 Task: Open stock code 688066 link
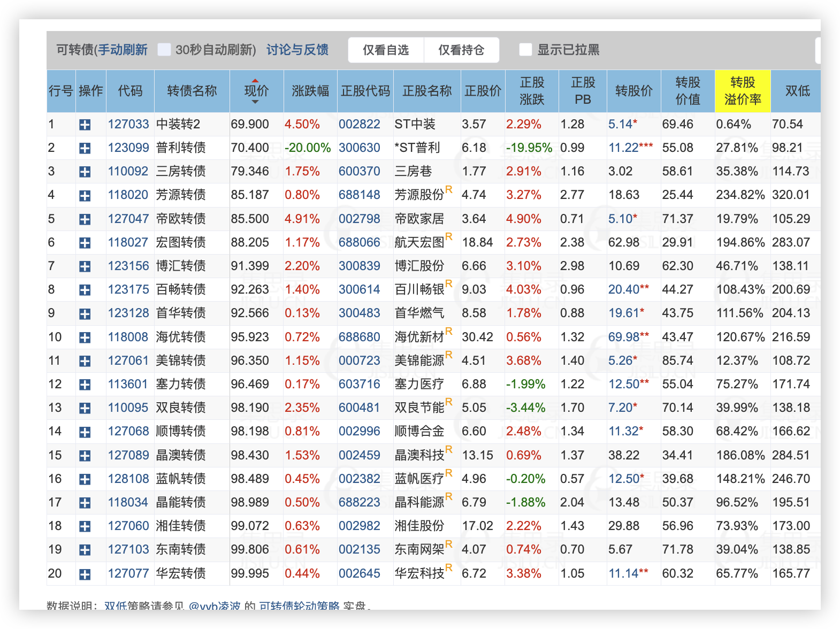[360, 242]
